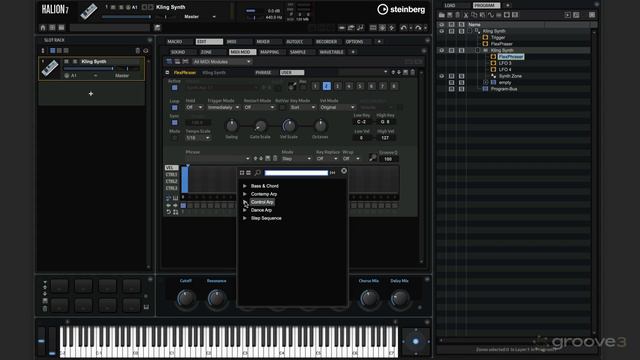640x360 pixels.
Task: Select the Control Arp entry
Action: tap(262, 202)
